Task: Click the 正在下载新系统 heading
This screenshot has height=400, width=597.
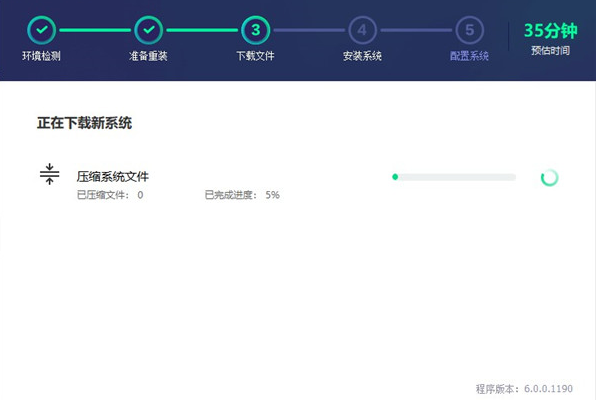Action: (x=85, y=123)
